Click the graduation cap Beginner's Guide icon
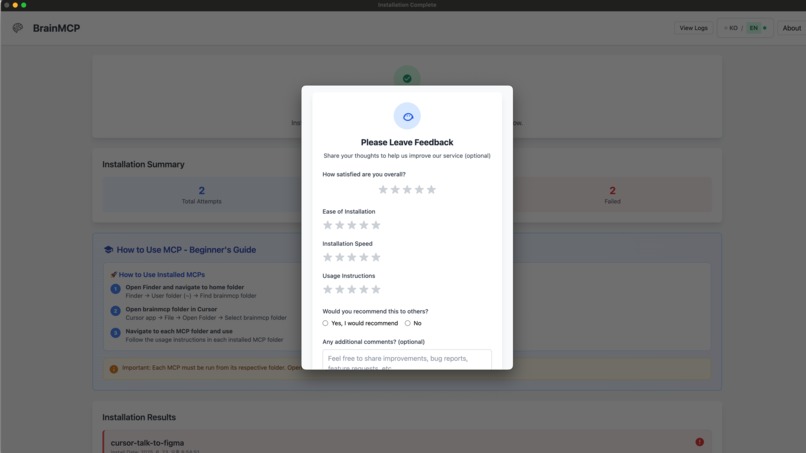The width and height of the screenshot is (806, 453). [x=108, y=249]
